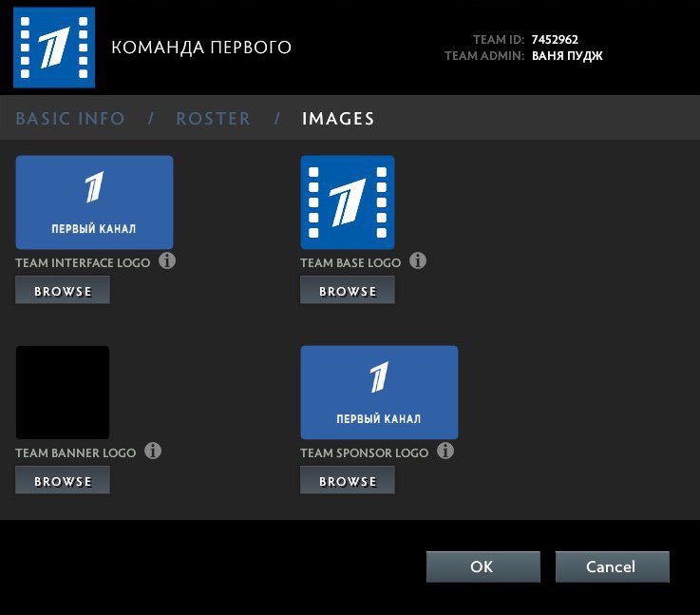700x615 pixels.
Task: Click info icon next to Team Banner Logo
Action: click(153, 451)
